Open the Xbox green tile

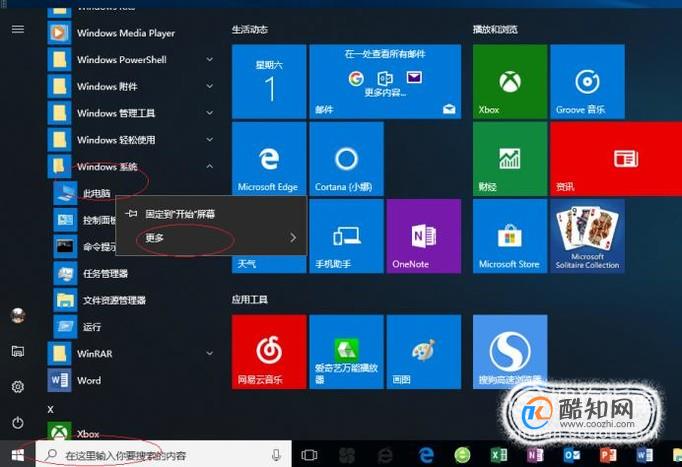[510, 81]
